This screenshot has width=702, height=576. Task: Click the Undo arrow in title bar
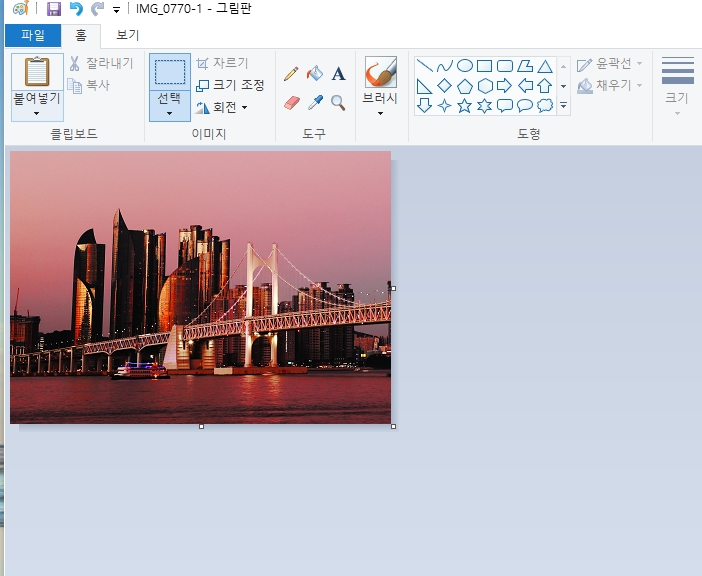coord(76,9)
